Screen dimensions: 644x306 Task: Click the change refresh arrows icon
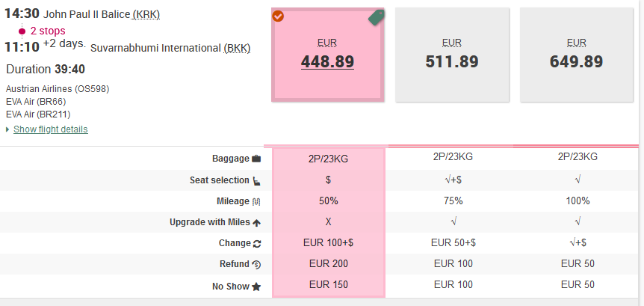257,243
